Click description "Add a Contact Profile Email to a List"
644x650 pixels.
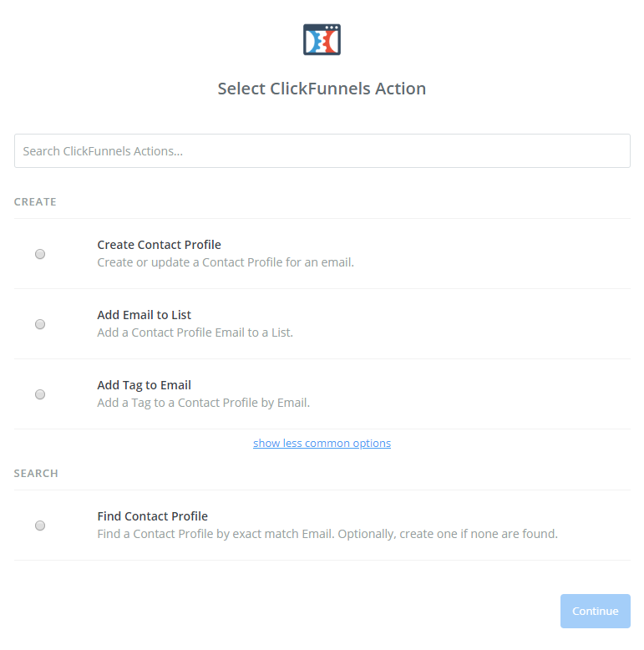[195, 333]
